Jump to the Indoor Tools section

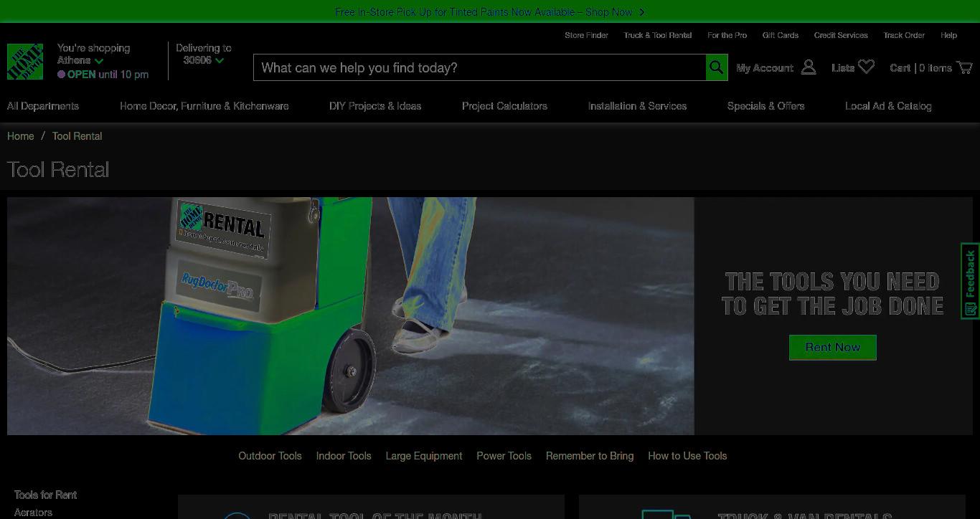[344, 456]
